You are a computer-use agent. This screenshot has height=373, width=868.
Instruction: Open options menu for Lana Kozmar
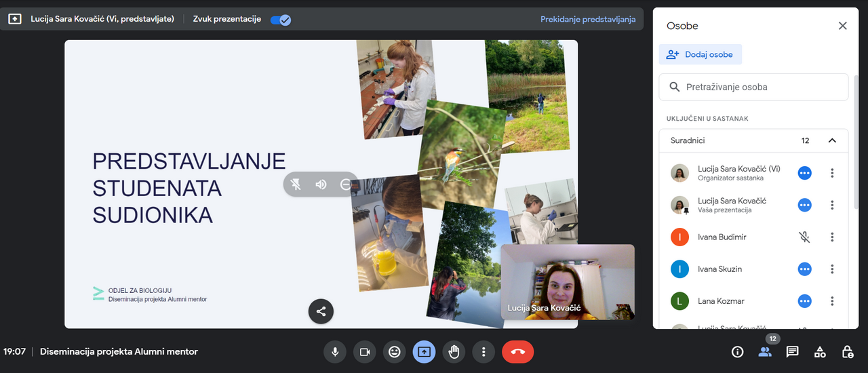pyautogui.click(x=832, y=301)
